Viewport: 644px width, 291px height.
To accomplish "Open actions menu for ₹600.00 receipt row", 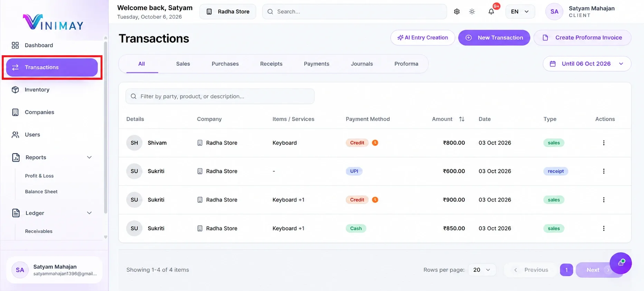I will tap(604, 171).
